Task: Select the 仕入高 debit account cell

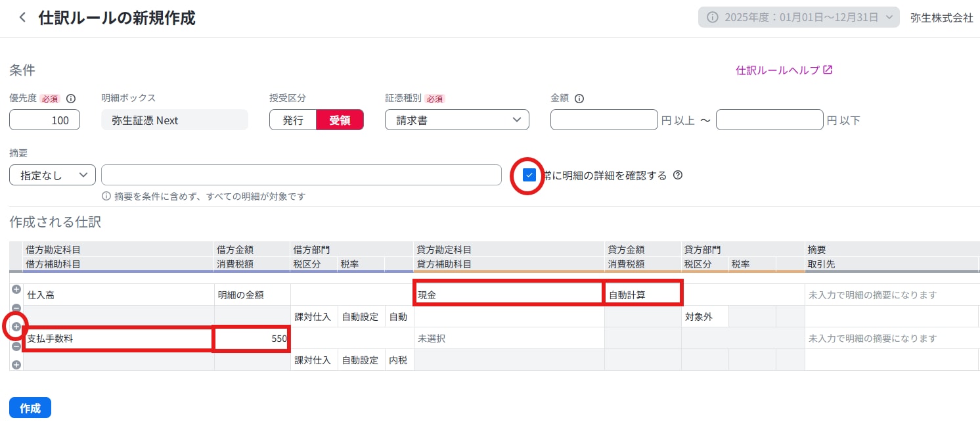Action: pyautogui.click(x=119, y=295)
